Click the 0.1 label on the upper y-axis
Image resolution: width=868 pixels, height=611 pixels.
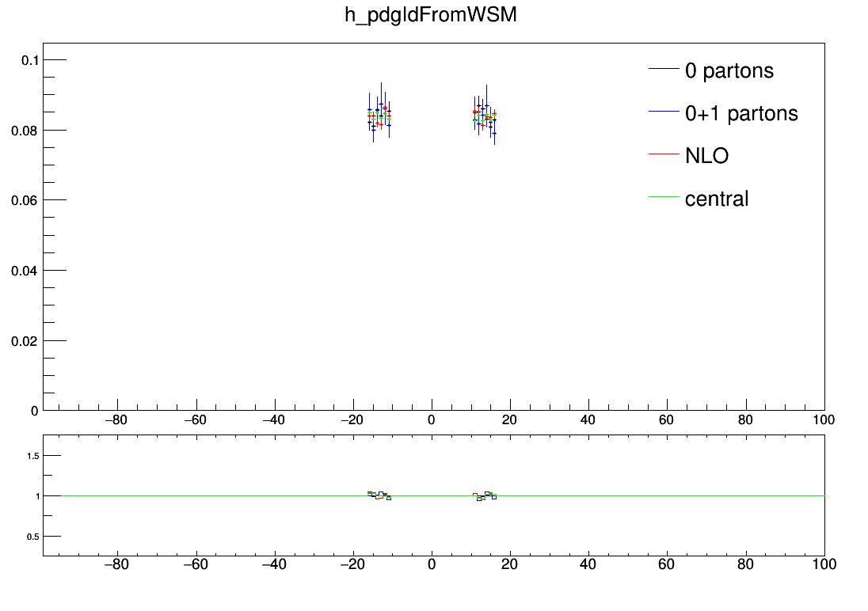click(30, 60)
